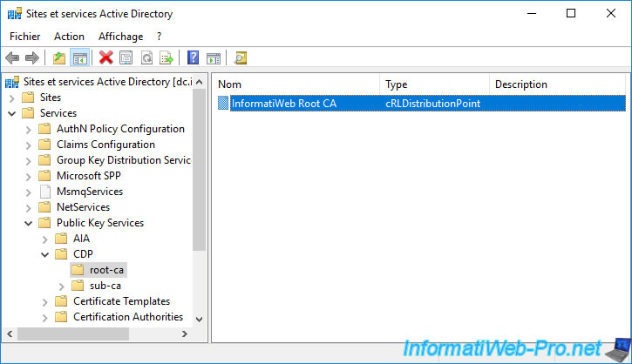Sort list by the Nom column header
632x364 pixels.
[x=295, y=84]
